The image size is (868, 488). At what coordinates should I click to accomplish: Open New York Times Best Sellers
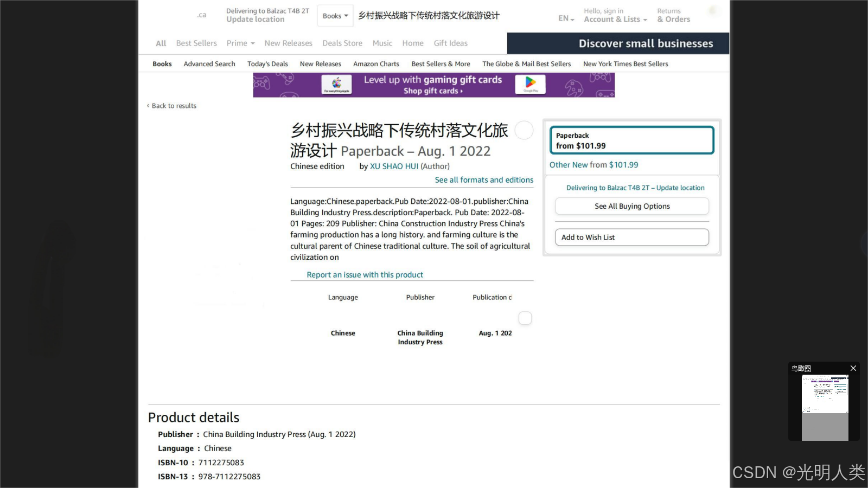pos(626,64)
